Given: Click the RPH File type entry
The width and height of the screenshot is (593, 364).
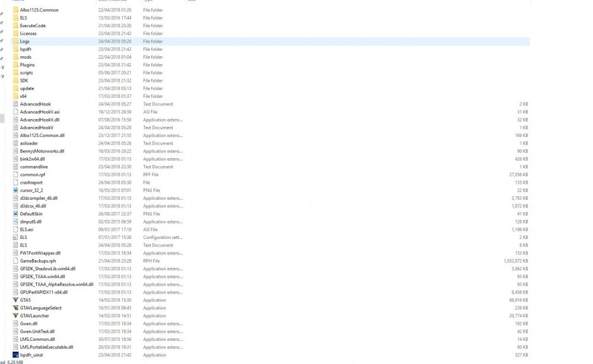Looking at the screenshot, I should click(x=151, y=261).
